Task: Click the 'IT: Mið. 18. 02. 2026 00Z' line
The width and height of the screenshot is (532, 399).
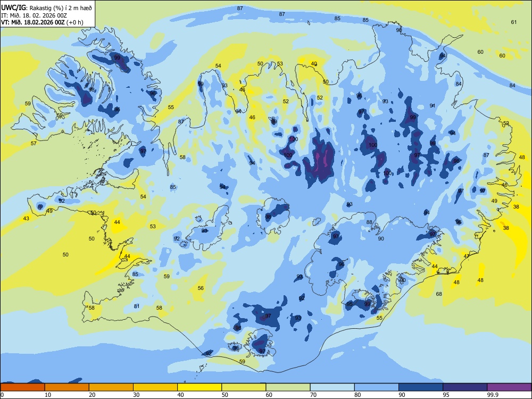Action: [34, 15]
